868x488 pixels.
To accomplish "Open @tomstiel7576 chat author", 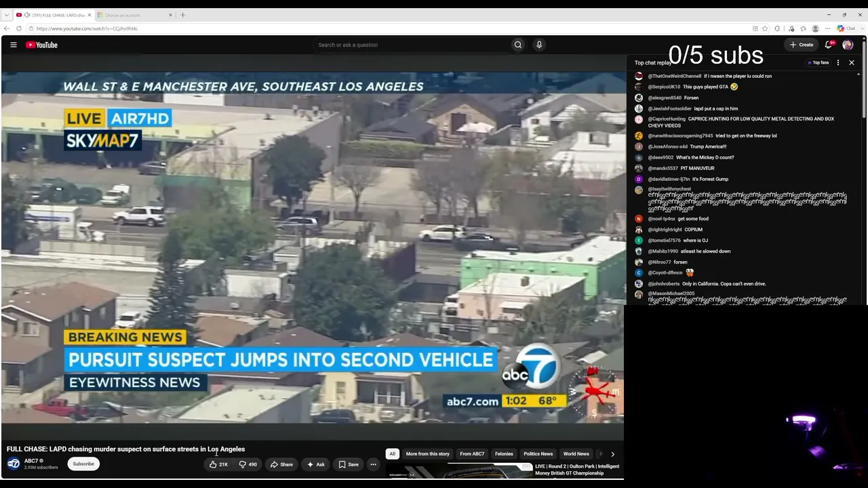I will coord(665,241).
